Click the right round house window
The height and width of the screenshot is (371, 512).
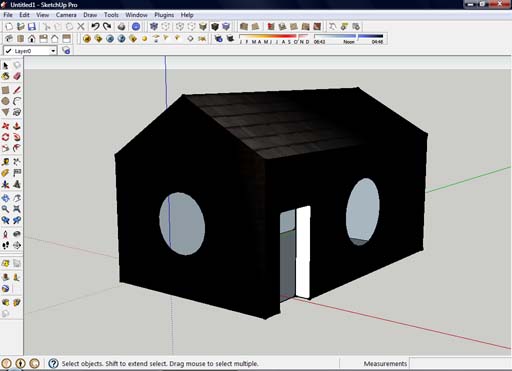tap(363, 212)
